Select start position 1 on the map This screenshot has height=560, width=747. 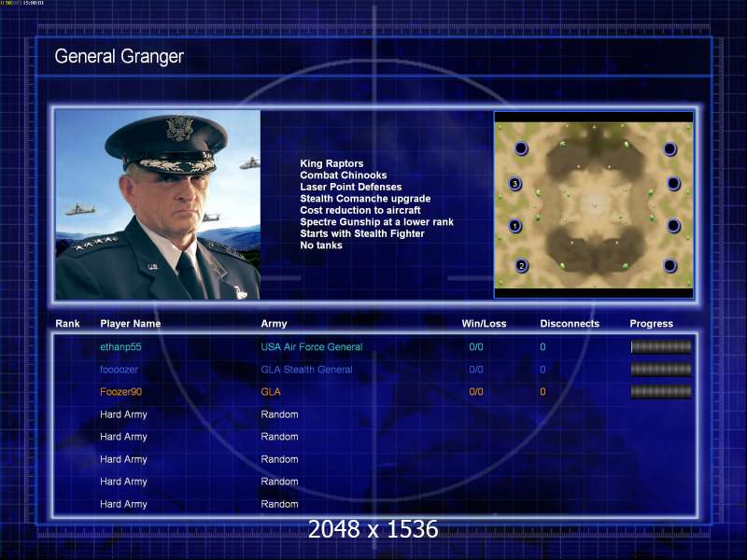(514, 226)
